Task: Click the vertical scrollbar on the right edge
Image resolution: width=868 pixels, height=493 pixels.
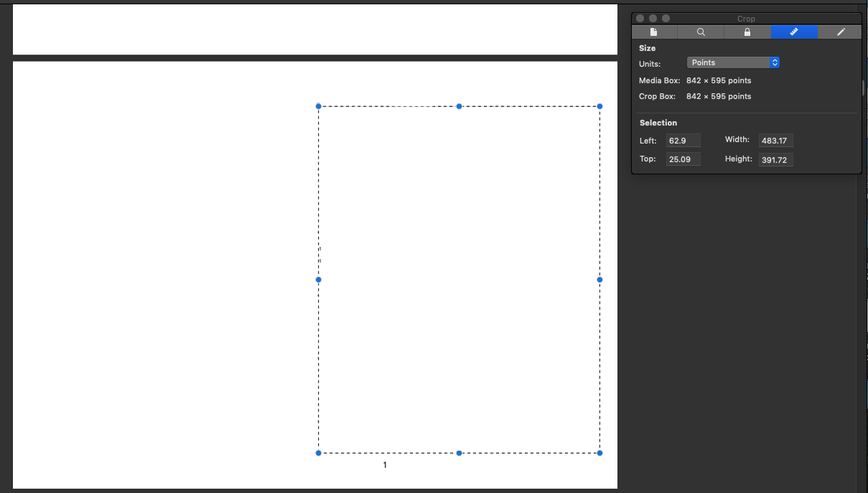Action: (862, 86)
